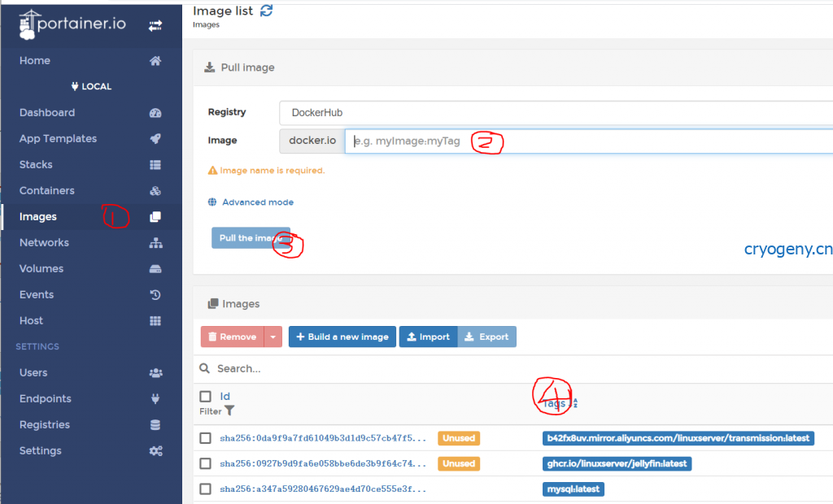Screen dimensions: 833x504
Task: Click the sidebar collapse arrows icon
Action: (x=155, y=25)
